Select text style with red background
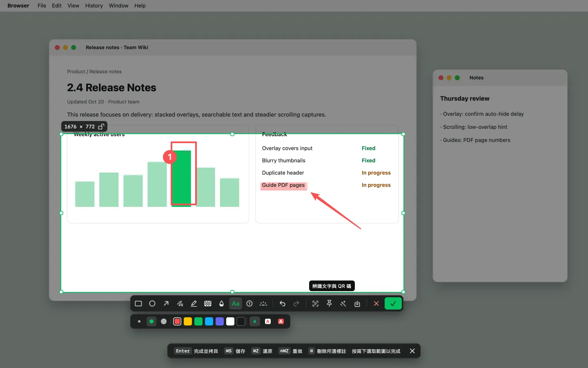The image size is (588, 368). [281, 322]
